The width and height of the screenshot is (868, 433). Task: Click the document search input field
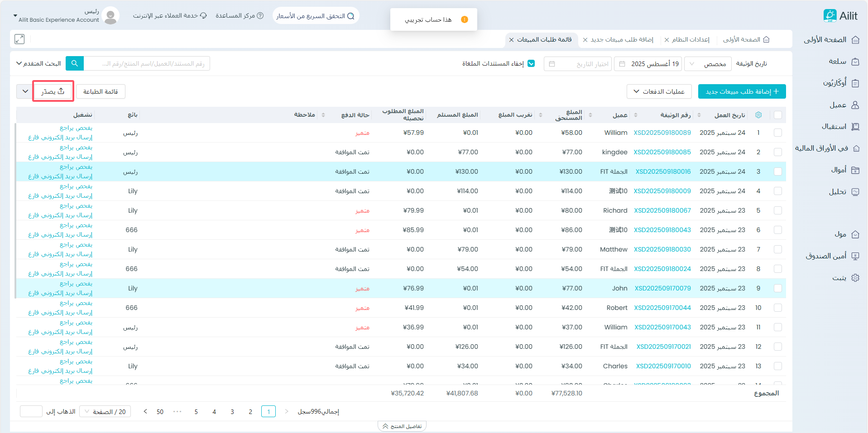(x=147, y=64)
